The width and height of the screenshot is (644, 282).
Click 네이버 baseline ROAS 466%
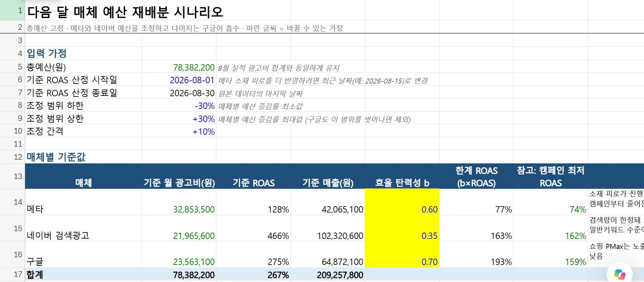[278, 236]
